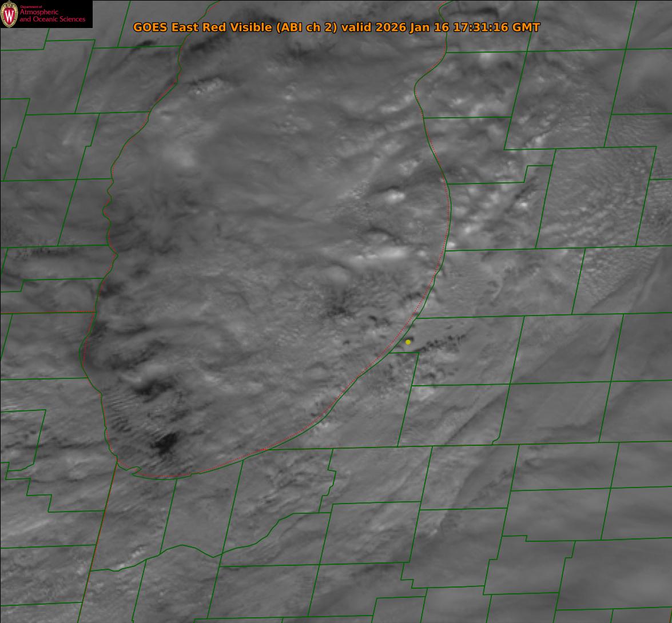Click the dark cloud streaks right of yellow dot

(440, 344)
